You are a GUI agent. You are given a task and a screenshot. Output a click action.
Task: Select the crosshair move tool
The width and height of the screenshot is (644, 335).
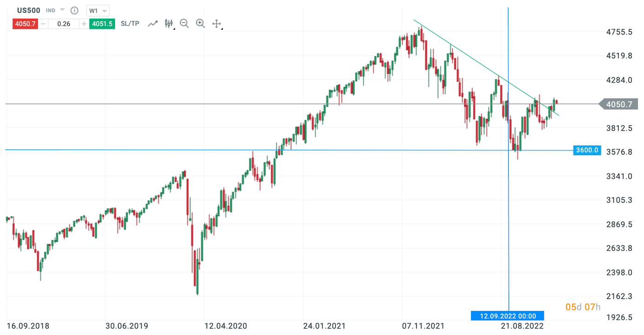pos(216,24)
